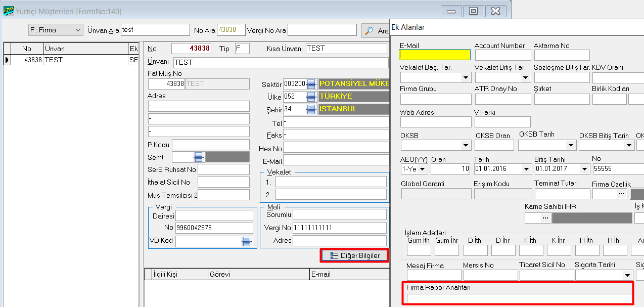Click the No field containing 55555
Screen dimensions: 644x307
pos(618,169)
